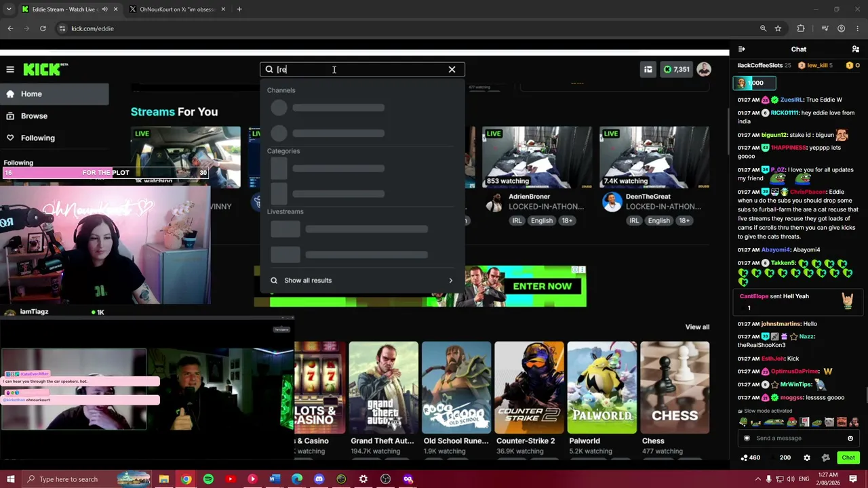Open the 7,351 Kicks balance
Screen dimensions: 868x488
pos(676,69)
